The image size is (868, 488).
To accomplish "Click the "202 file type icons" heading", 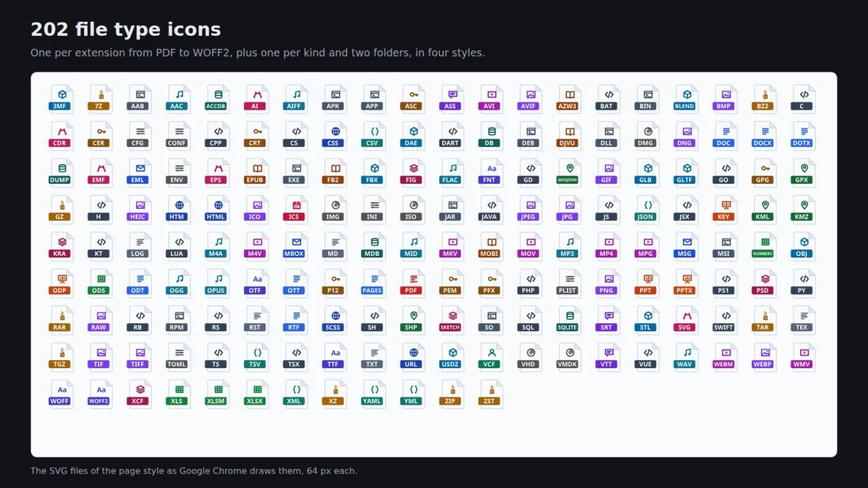I will tap(125, 30).
